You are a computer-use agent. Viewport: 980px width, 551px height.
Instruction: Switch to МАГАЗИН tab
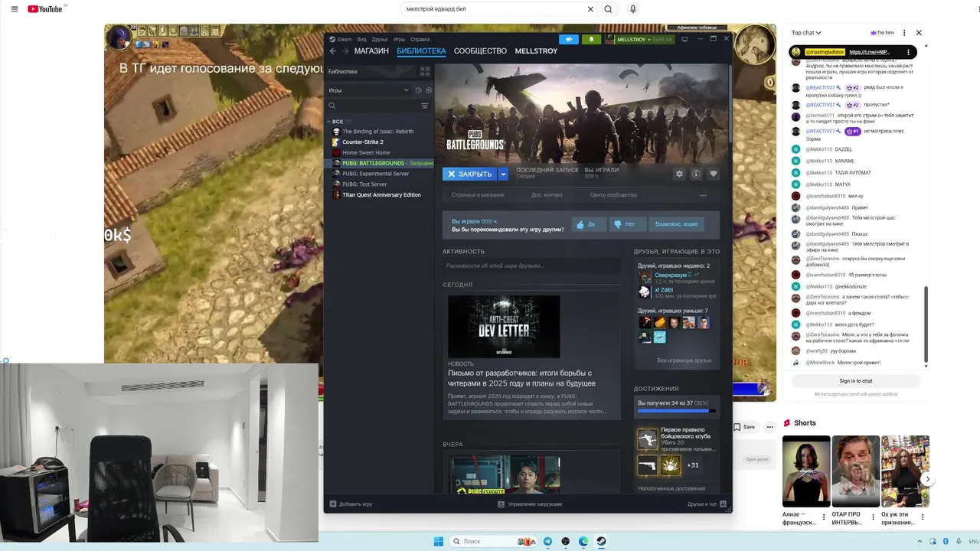[x=371, y=51]
